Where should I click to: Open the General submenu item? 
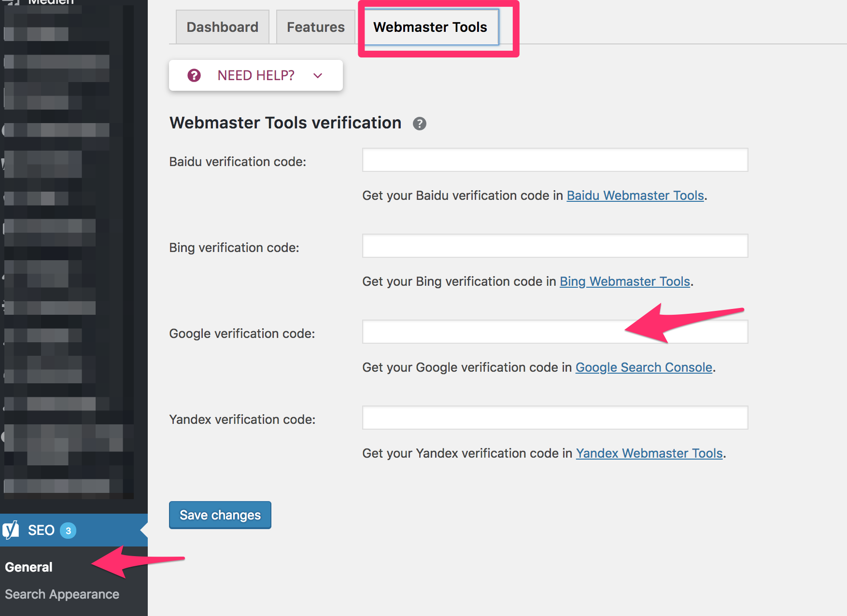(x=28, y=567)
